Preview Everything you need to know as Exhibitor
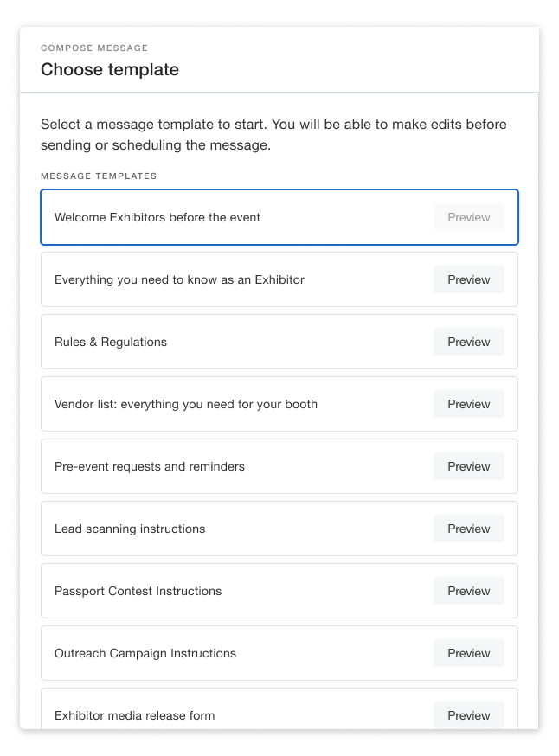Screen dimensions: 559x756 (468, 279)
